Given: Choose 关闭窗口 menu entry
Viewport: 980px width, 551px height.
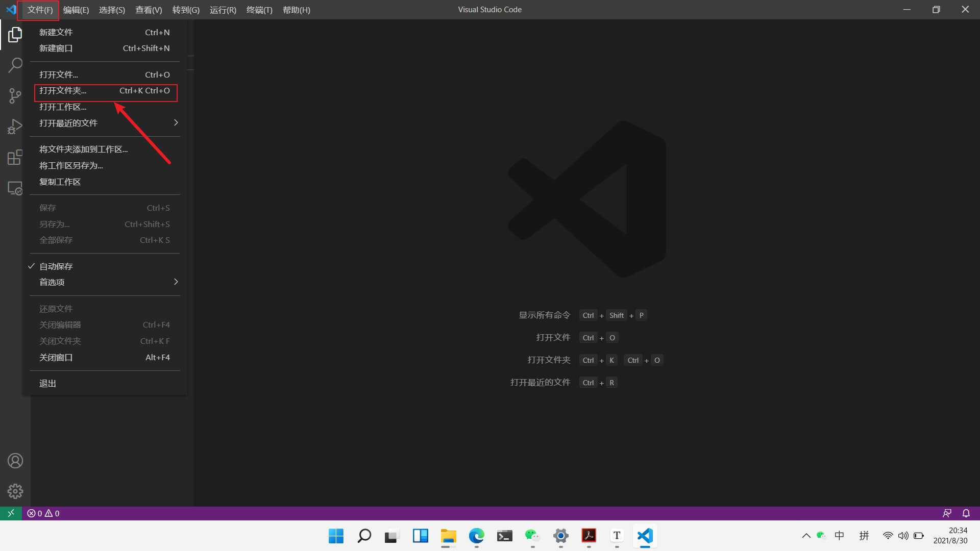Looking at the screenshot, I should coord(105,357).
